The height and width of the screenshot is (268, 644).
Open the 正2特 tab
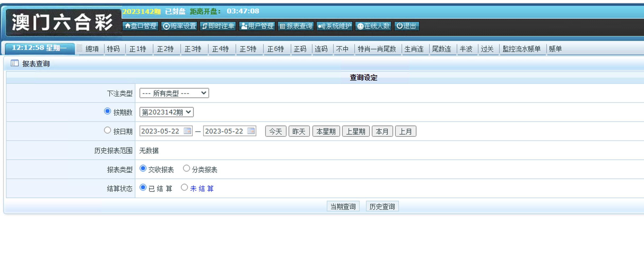click(x=165, y=49)
